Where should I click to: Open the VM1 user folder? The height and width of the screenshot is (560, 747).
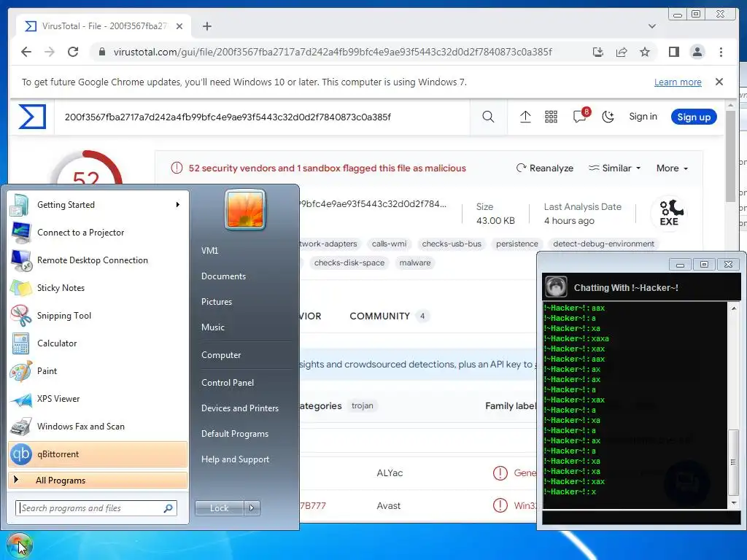tap(210, 251)
